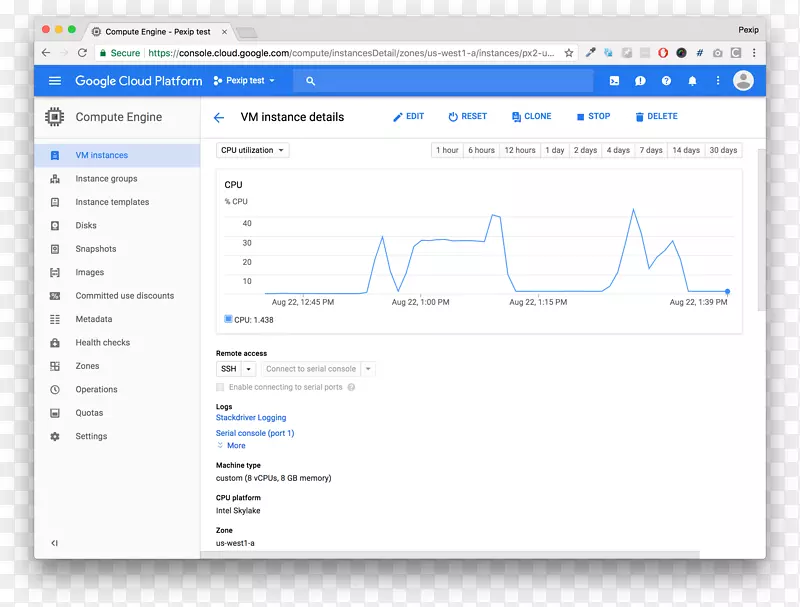
Task: Open the hamburger navigation menu
Action: pyautogui.click(x=55, y=81)
